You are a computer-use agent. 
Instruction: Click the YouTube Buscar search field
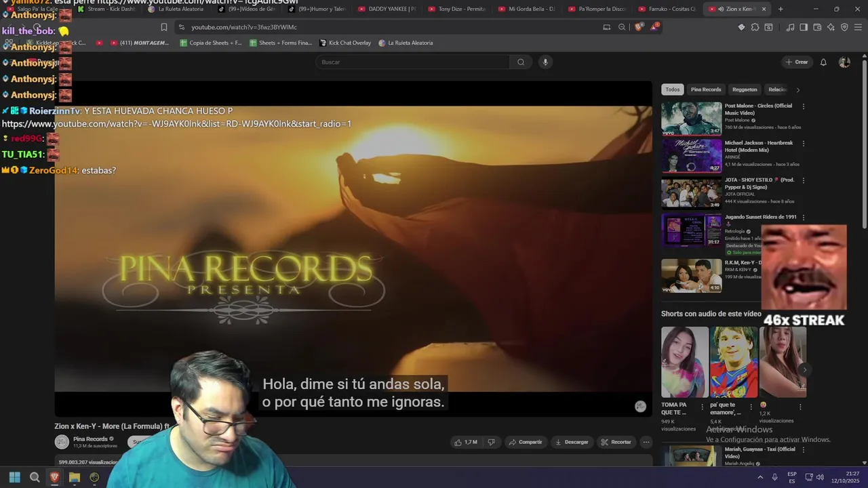(412, 62)
